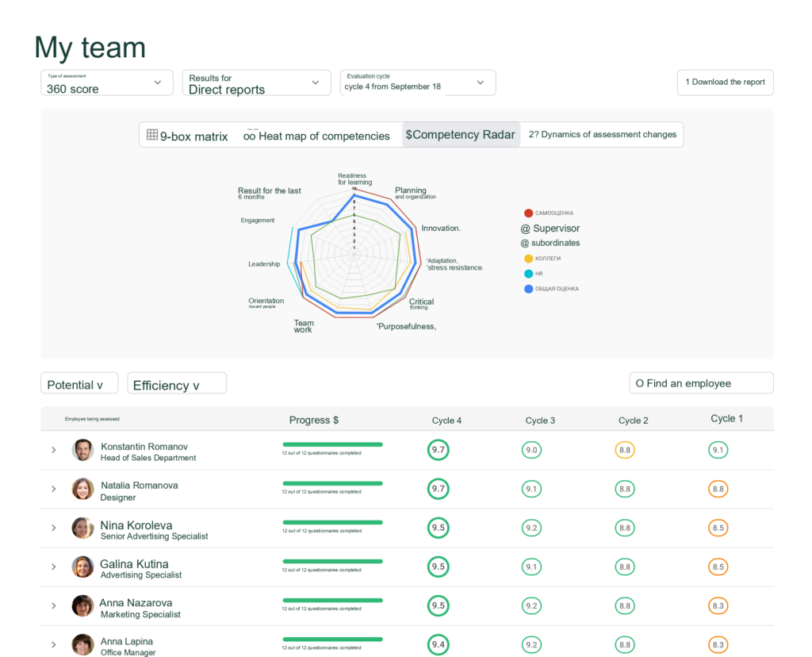The width and height of the screenshot is (812, 657).
Task: Open the 9-box matrix tab
Action: (187, 136)
